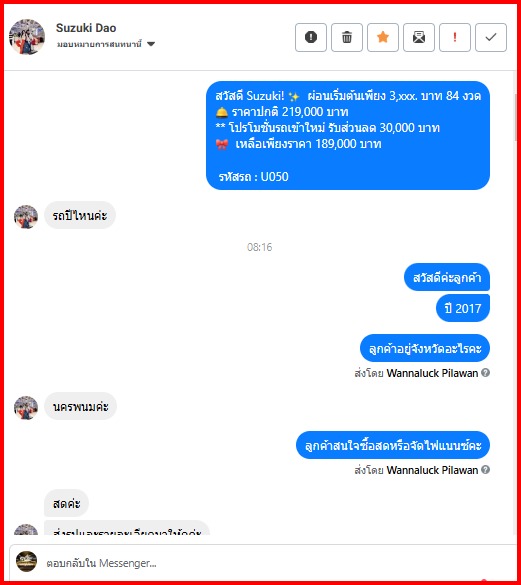Viewport: 521px width, 585px height.
Task: Flag the conversation with the red exclamation icon
Action: pyautogui.click(x=455, y=37)
